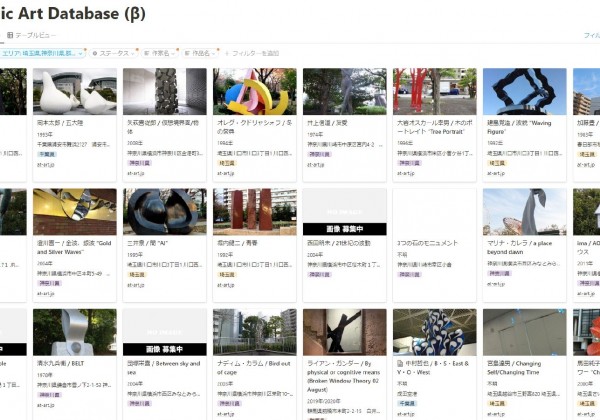Click 神奈川県 tag on BELT card
Screen dimensions: 600x420
[x=49, y=395]
